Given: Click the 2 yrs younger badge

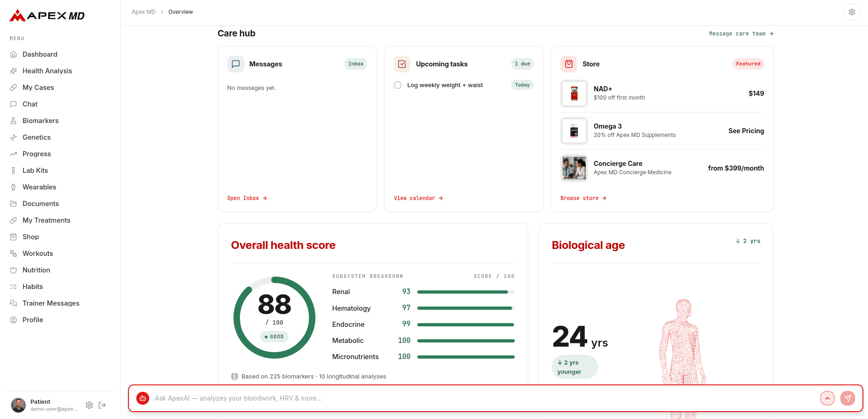Looking at the screenshot, I should pyautogui.click(x=575, y=367).
